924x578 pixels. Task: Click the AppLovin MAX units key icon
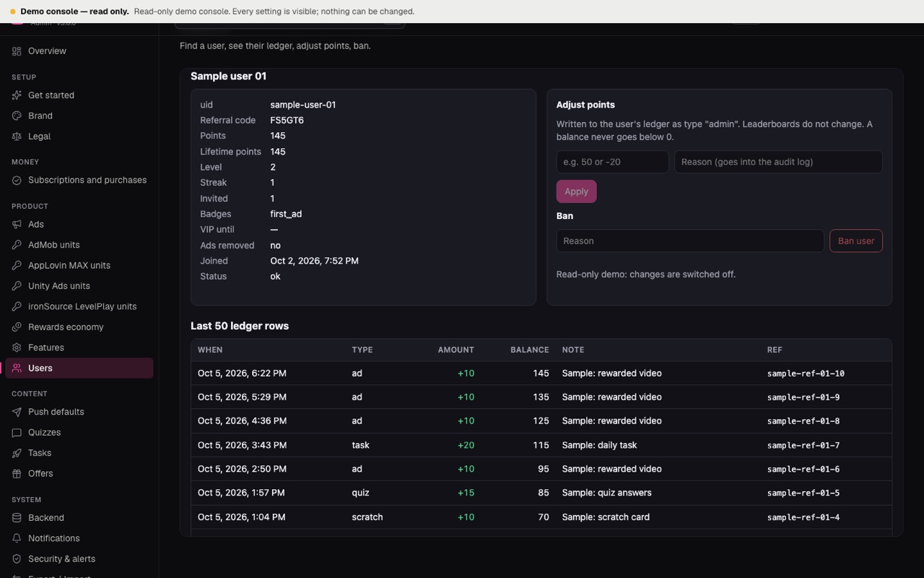coord(17,266)
